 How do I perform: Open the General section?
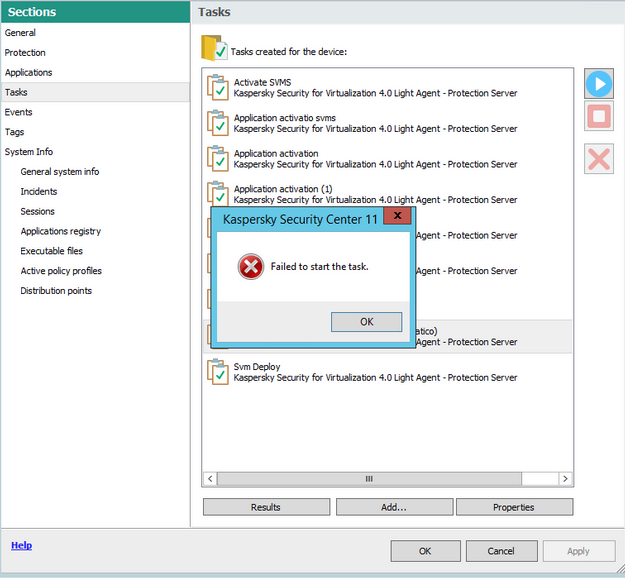click(20, 33)
